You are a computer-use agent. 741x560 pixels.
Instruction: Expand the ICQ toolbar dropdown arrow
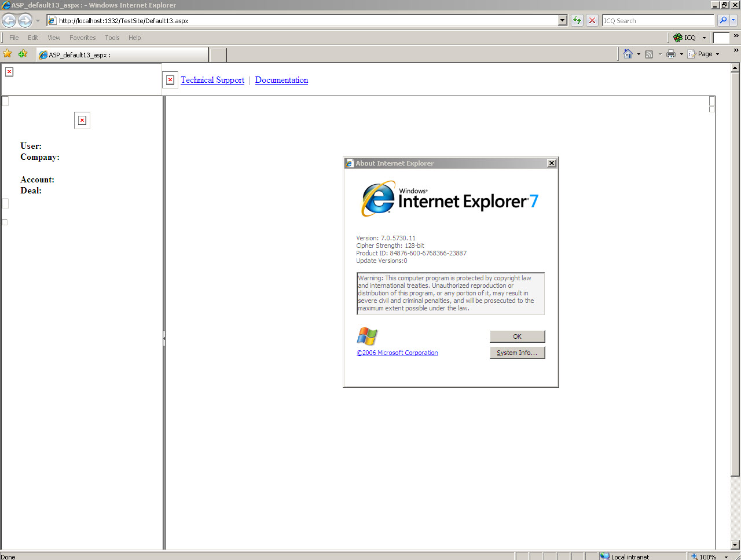pos(704,38)
